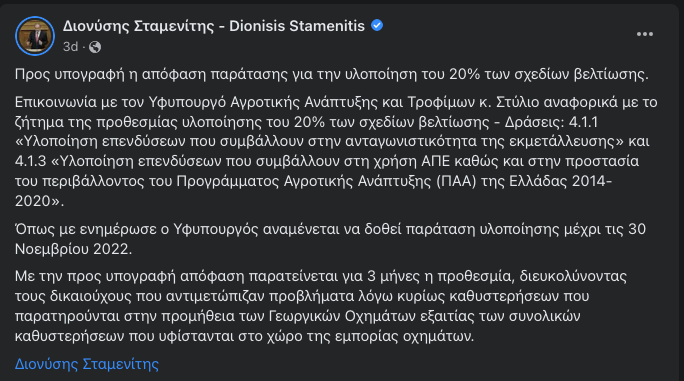Click the opening sentence starting Προς υπογραφή
Screen dimensions: 684x381
coord(332,74)
